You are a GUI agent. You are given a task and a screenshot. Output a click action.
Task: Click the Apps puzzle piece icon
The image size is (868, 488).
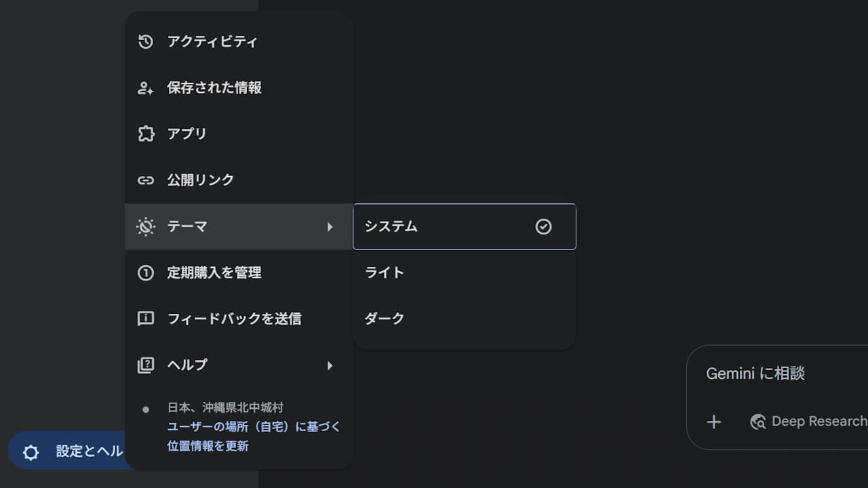pyautogui.click(x=145, y=134)
